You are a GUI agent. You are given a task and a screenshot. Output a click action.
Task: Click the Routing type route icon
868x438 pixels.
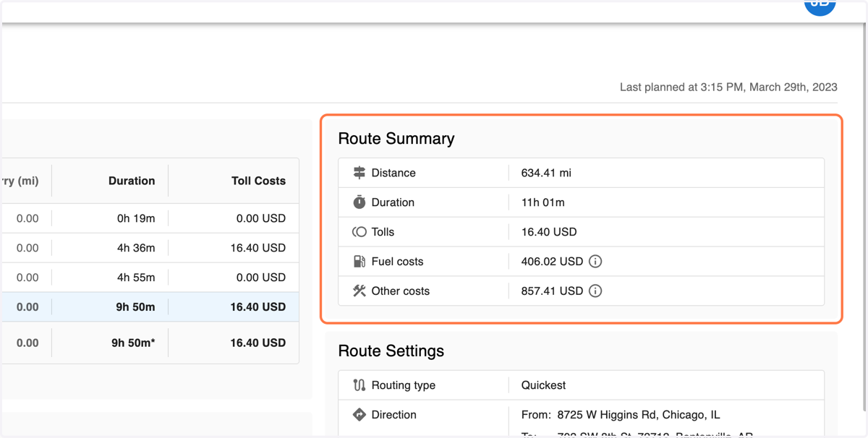359,385
